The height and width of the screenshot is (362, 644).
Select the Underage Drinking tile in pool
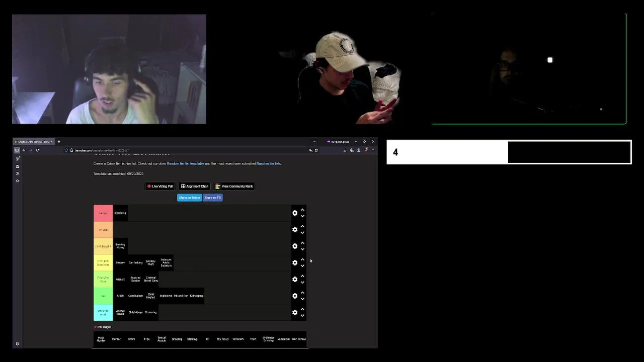pos(268,339)
